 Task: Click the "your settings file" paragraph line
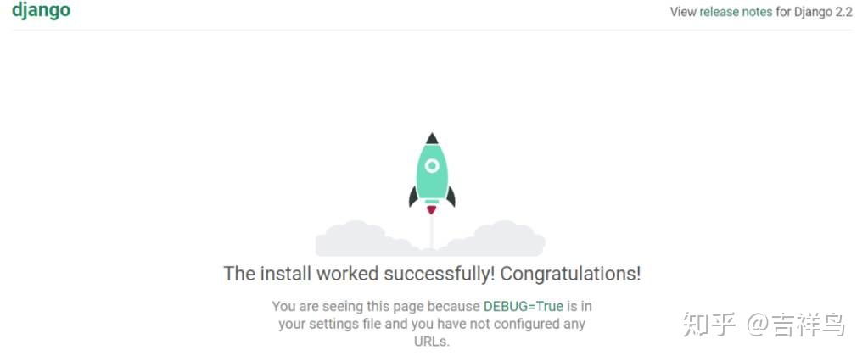432,324
